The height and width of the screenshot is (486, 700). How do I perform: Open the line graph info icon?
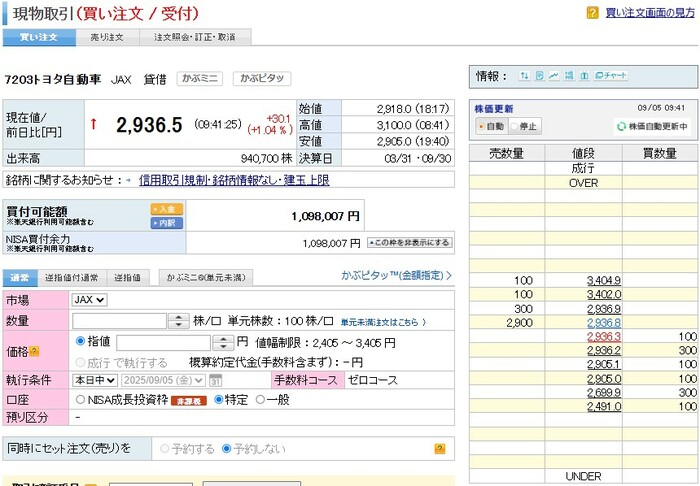coord(554,76)
